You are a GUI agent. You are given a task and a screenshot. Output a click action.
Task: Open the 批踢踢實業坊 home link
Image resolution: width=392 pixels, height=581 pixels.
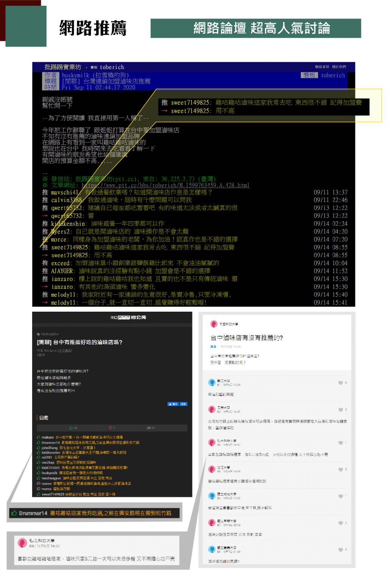[x=63, y=67]
